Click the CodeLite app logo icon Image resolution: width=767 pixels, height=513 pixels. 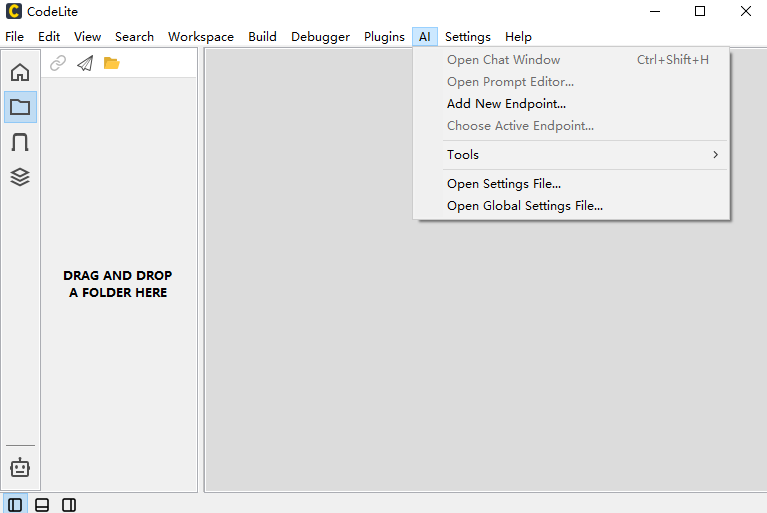[x=14, y=11]
